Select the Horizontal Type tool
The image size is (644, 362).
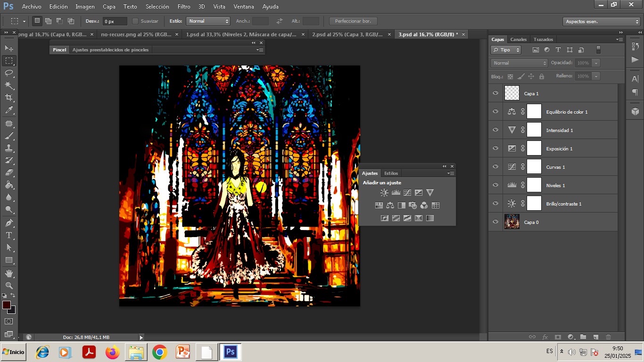(x=9, y=235)
